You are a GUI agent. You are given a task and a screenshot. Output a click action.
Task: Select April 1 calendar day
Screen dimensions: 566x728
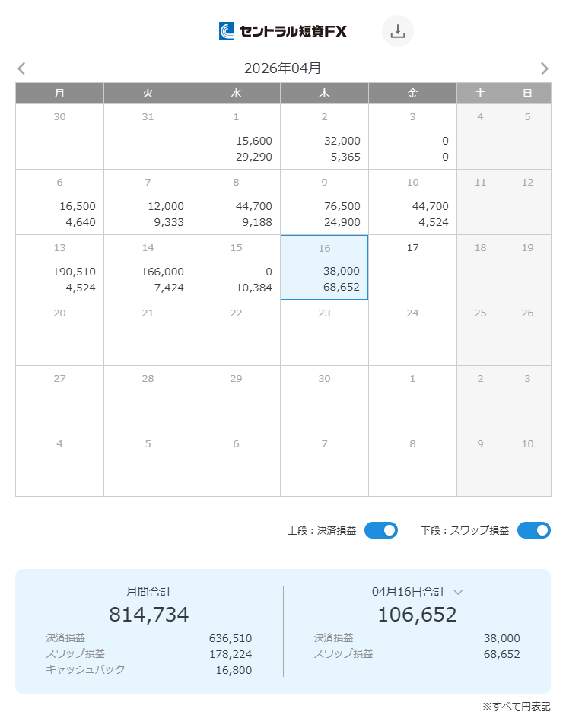[x=236, y=136]
